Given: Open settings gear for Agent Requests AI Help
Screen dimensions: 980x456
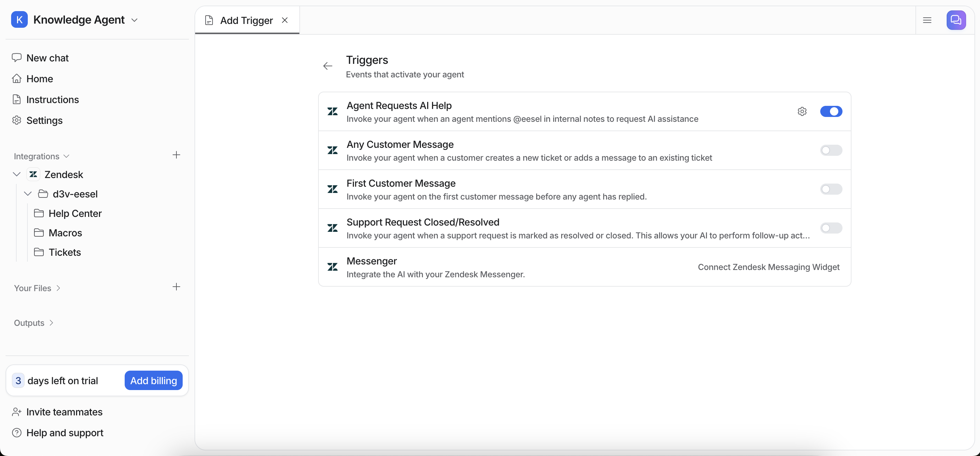Looking at the screenshot, I should click(x=802, y=111).
